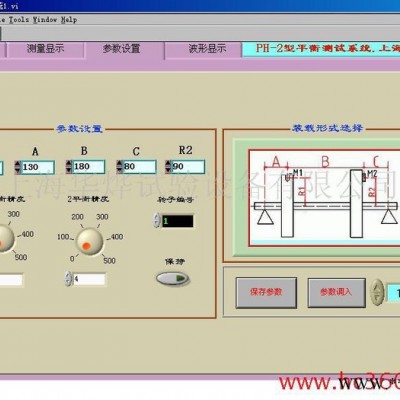Click stepper beside the value 4 field

pos(68,279)
